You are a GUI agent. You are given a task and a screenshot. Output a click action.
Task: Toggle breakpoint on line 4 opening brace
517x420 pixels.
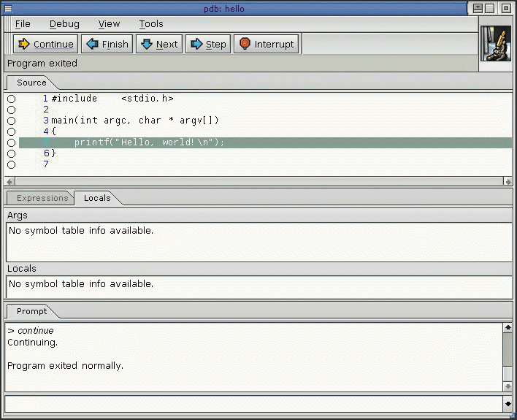(12, 132)
